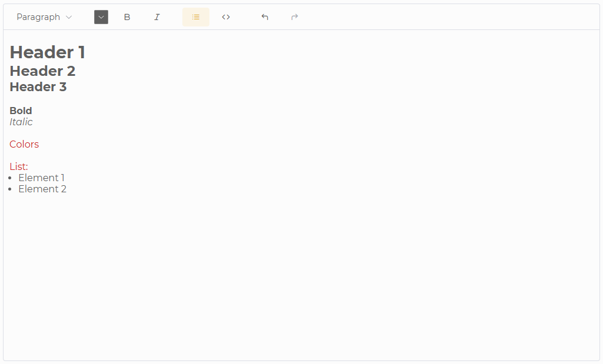Expand the chevron next to Paragraph

[69, 16]
